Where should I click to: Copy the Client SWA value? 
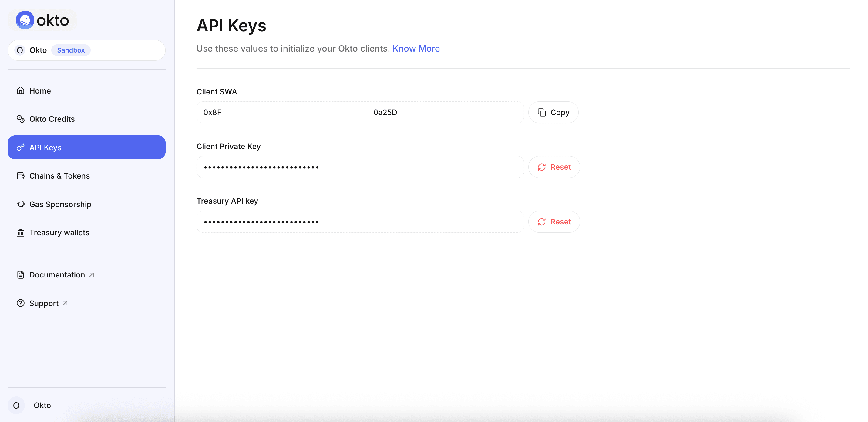pyautogui.click(x=553, y=112)
